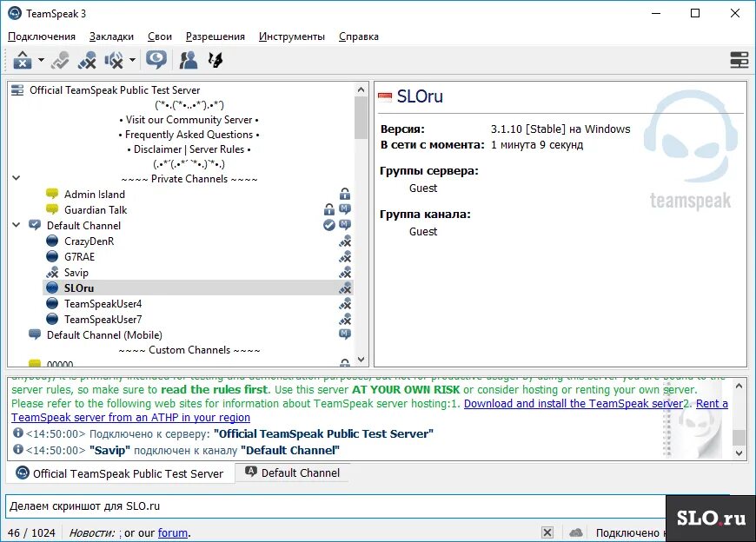Click down arrow of channel tree scrollbar
The height and width of the screenshot is (542, 756).
[361, 360]
